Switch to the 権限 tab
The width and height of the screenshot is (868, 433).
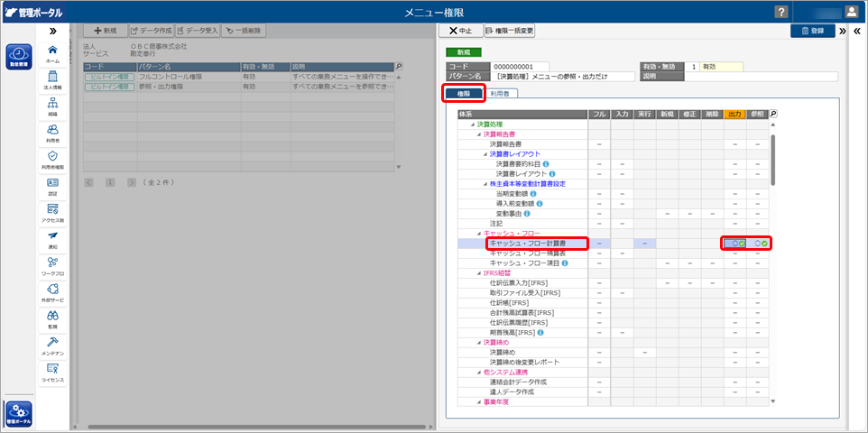(x=464, y=94)
